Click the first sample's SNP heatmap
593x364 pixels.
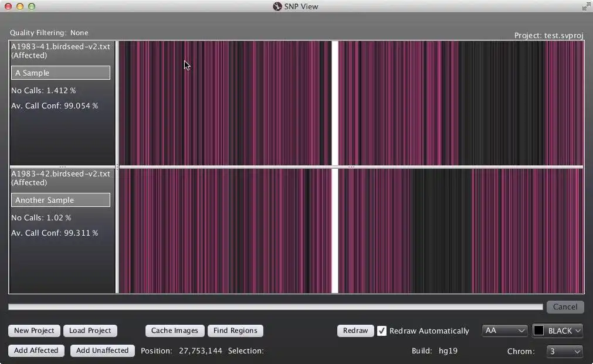[351, 103]
